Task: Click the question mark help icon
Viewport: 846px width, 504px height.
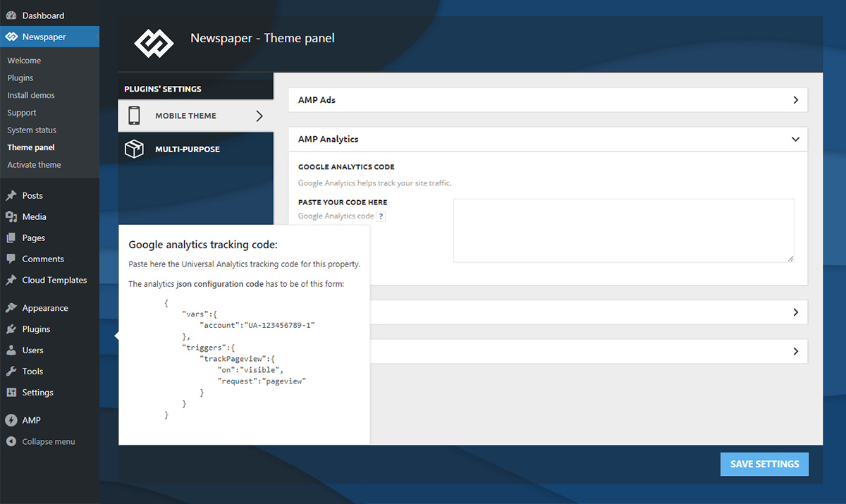Action: point(381,216)
